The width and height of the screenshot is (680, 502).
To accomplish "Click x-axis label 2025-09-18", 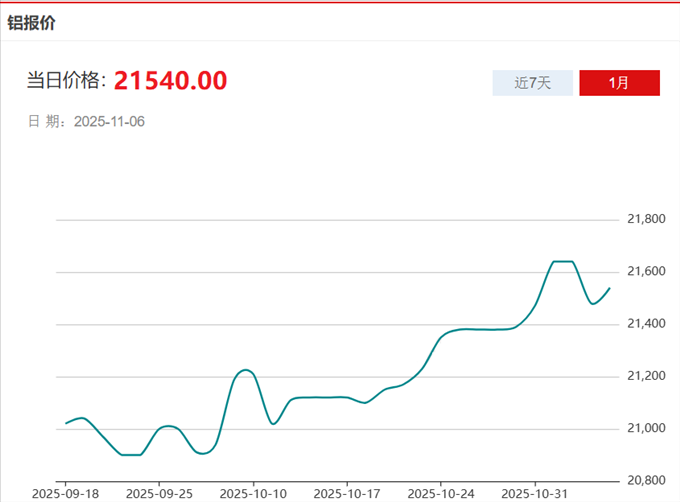I will pyautogui.click(x=65, y=493).
